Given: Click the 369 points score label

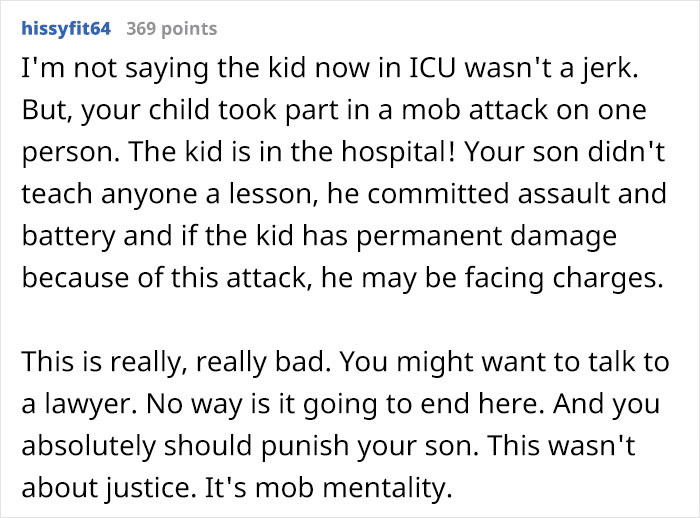Looking at the screenshot, I should [x=172, y=29].
